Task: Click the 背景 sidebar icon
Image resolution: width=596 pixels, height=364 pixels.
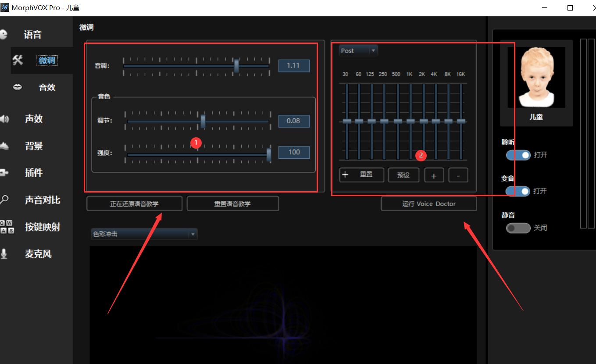Action: point(4,146)
